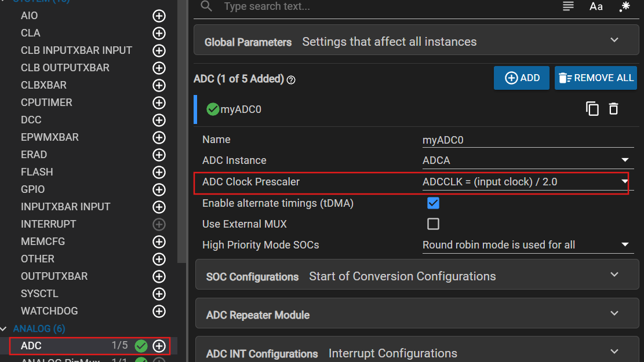Image resolution: width=644 pixels, height=362 pixels.
Task: Add a CPUTIMER instance with plus icon
Action: [x=159, y=103]
